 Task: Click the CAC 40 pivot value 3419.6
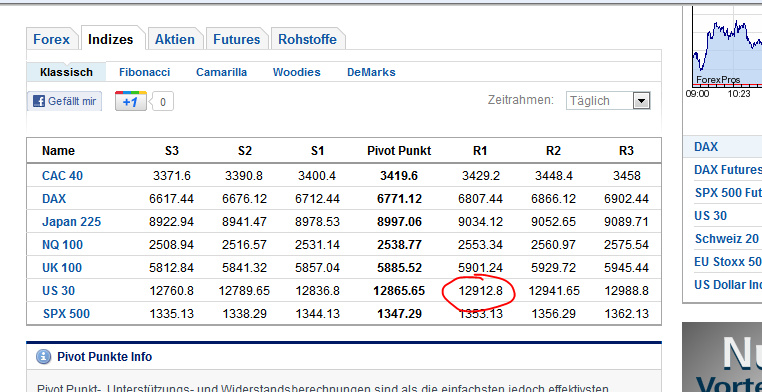click(x=399, y=175)
